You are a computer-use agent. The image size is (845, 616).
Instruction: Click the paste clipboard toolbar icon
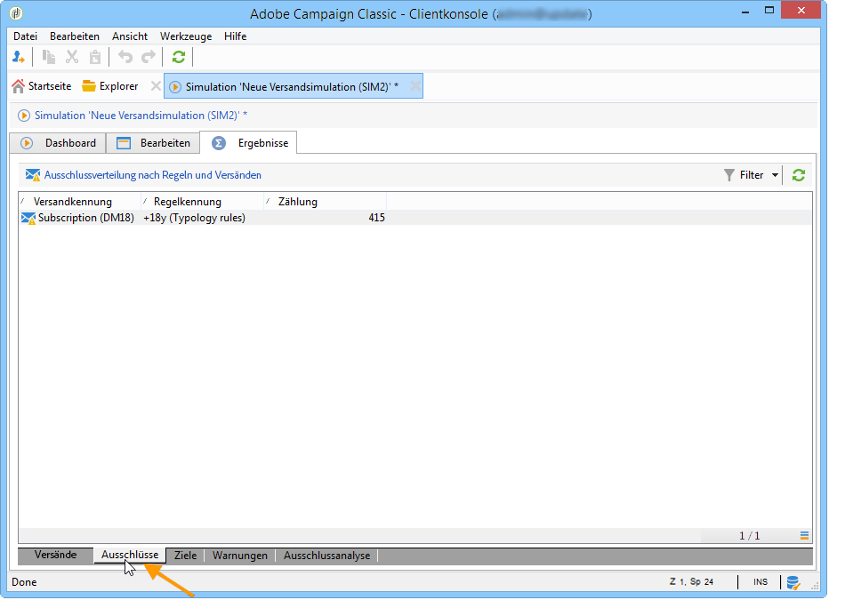coord(95,57)
